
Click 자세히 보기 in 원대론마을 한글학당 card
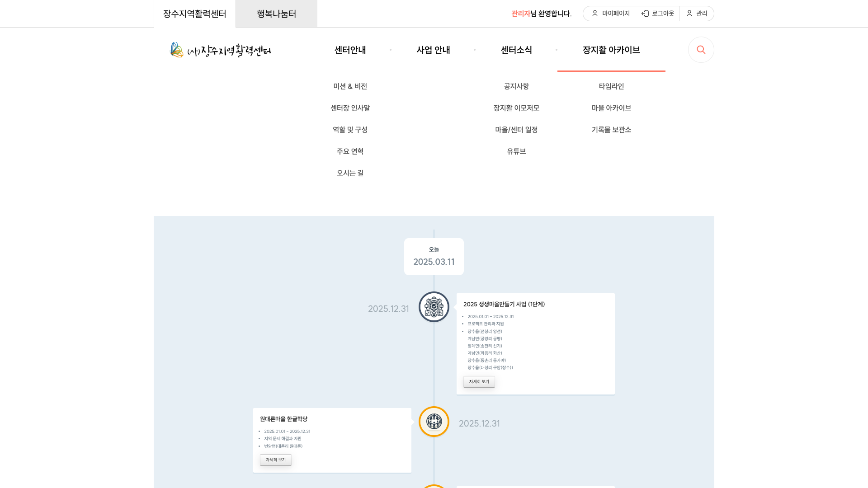[x=276, y=460]
